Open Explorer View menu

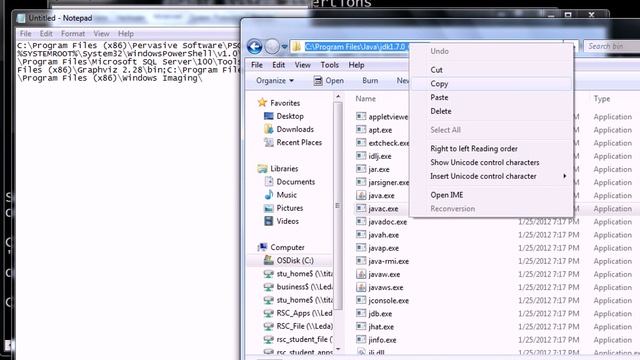click(302, 65)
